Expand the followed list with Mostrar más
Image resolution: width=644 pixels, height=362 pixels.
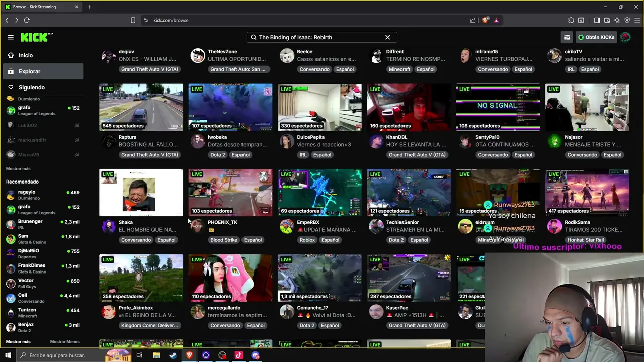pyautogui.click(x=18, y=169)
